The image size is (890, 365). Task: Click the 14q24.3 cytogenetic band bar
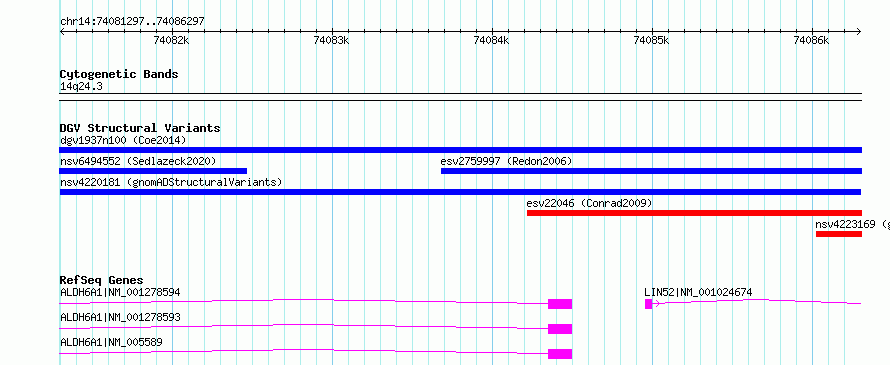pyautogui.click(x=460, y=97)
